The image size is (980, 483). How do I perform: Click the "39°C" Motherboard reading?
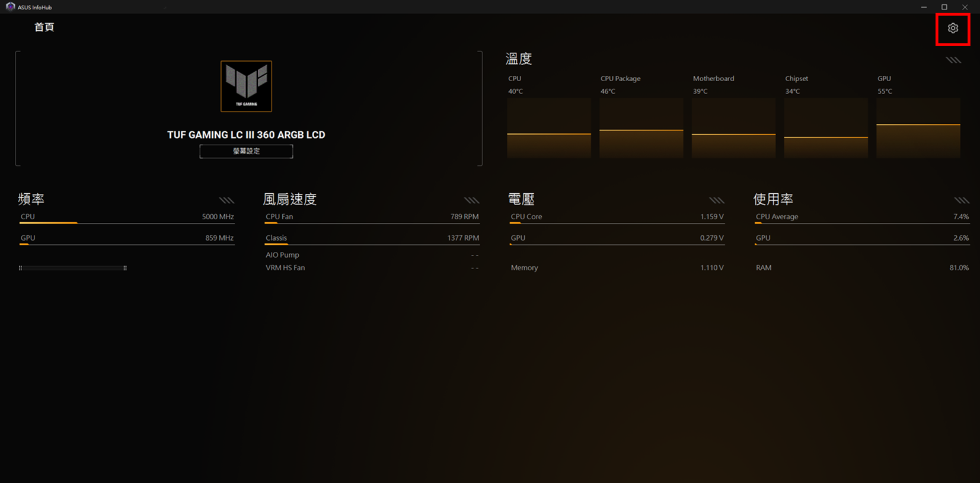pyautogui.click(x=700, y=91)
